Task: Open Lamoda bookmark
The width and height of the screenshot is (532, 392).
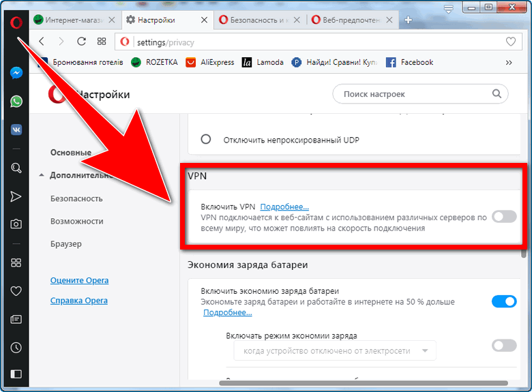Action: [263, 62]
